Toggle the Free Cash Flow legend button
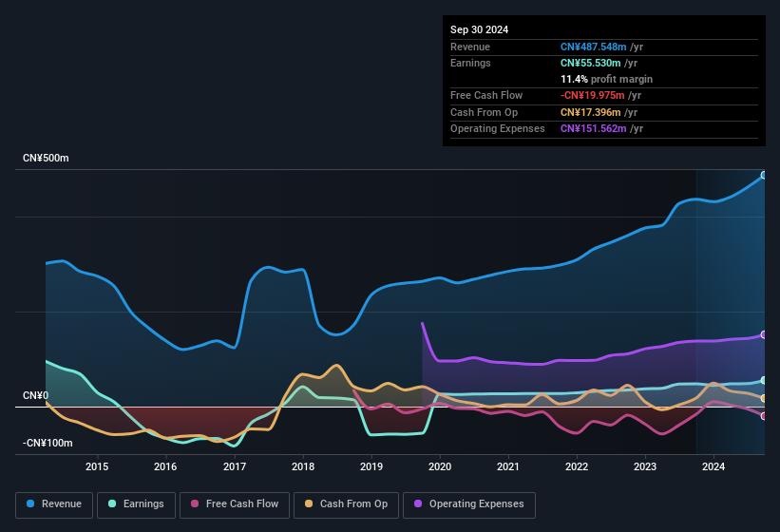Viewport: 780px width, 532px height. (x=235, y=504)
